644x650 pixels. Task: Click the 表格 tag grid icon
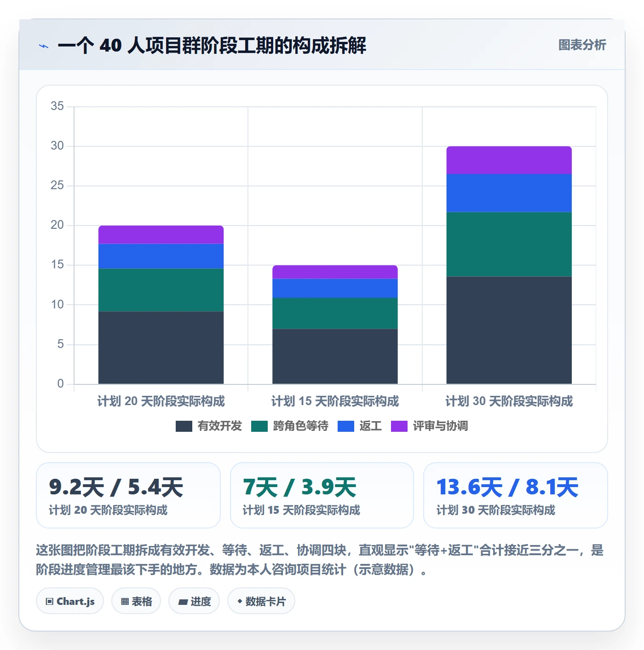(x=125, y=601)
